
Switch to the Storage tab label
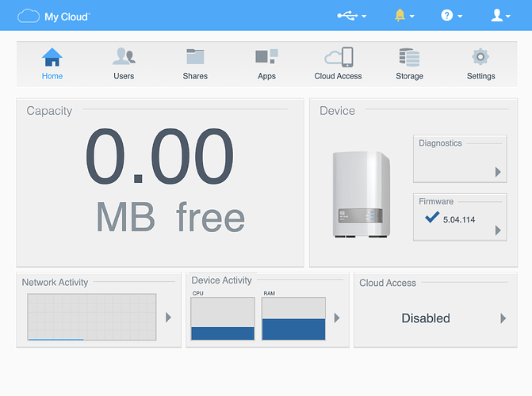click(410, 76)
